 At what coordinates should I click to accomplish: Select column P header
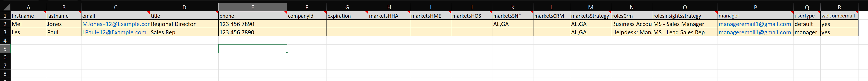point(755,7)
